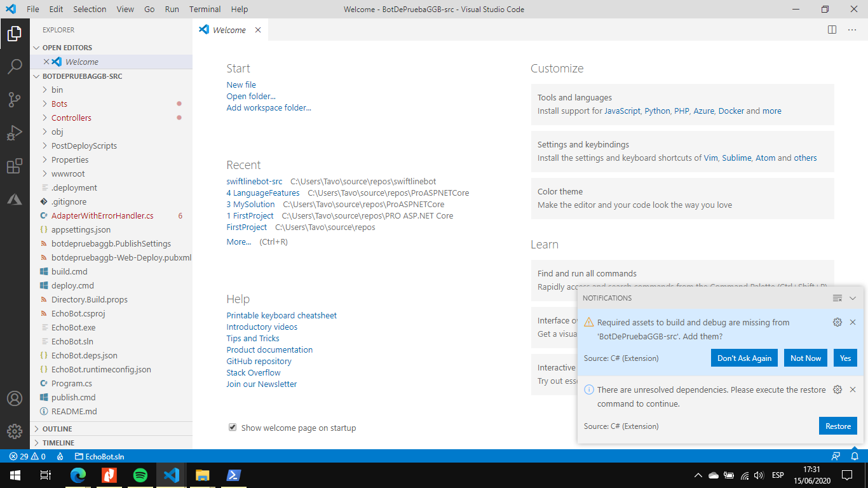The image size is (868, 488).
Task: Expand the Timeline section
Action: (111, 443)
